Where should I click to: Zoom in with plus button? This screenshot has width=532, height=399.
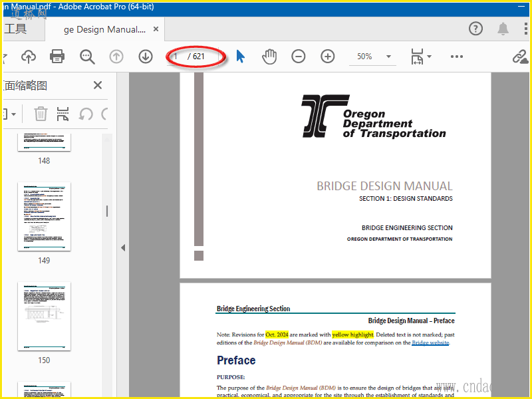click(x=327, y=57)
